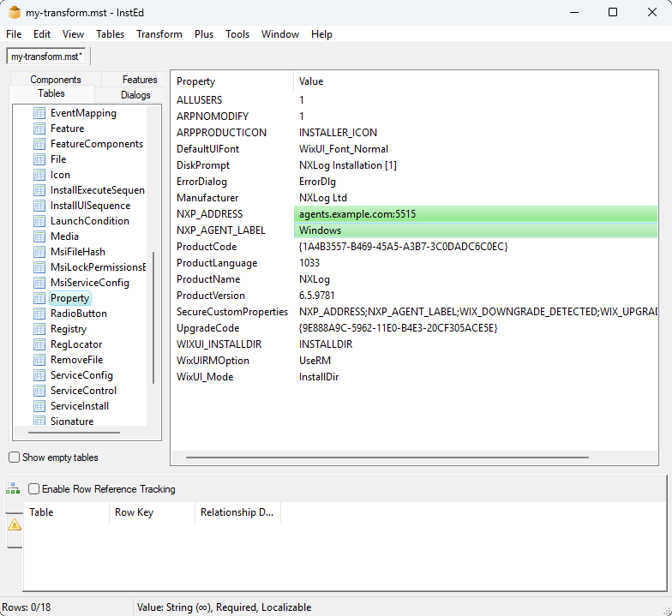
Task: Switch to the Components tab
Action: click(x=56, y=80)
